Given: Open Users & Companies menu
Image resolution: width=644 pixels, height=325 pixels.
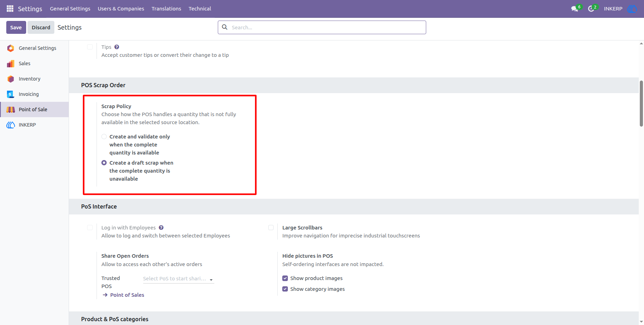Looking at the screenshot, I should 121,9.
